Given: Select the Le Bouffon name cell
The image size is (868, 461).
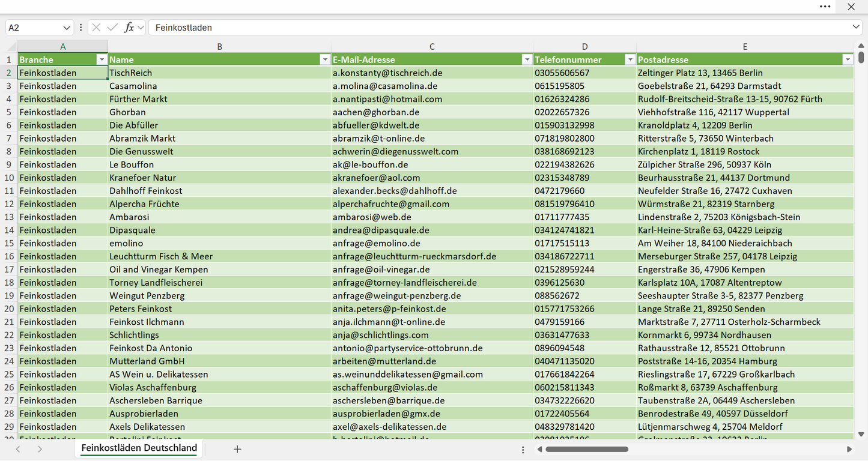Looking at the screenshot, I should [220, 164].
